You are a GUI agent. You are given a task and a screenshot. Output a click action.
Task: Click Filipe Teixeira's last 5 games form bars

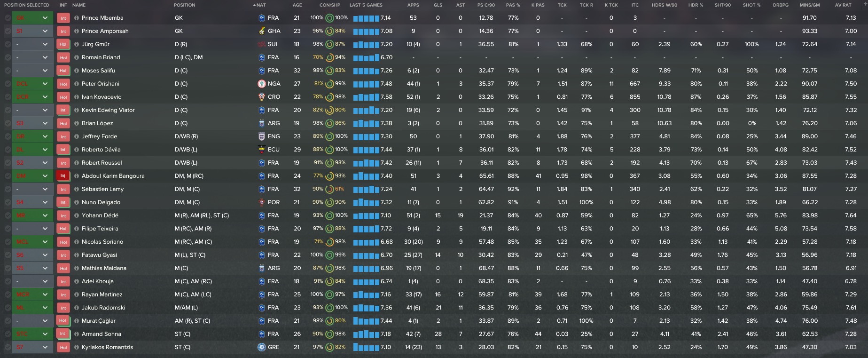tap(366, 229)
